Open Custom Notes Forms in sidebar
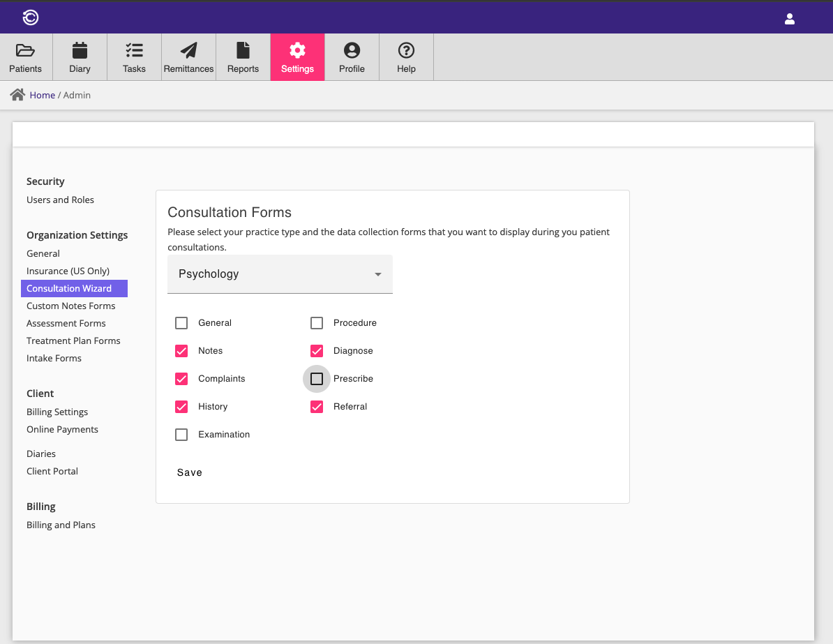Image resolution: width=833 pixels, height=644 pixels. (70, 306)
